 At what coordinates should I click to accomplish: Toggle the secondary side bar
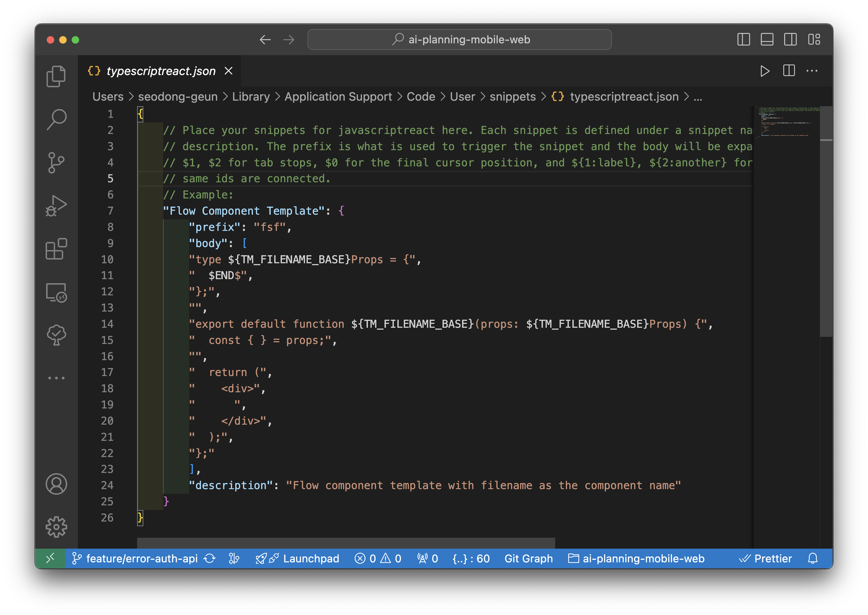tap(791, 39)
